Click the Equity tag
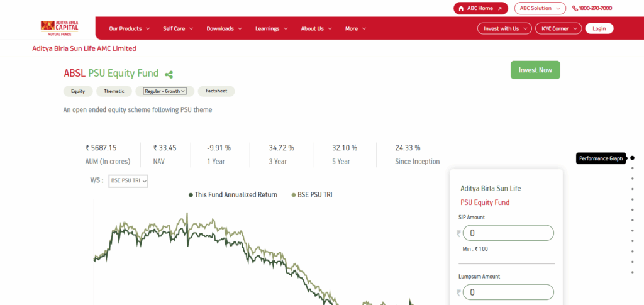This screenshot has height=305, width=644. coord(78,91)
